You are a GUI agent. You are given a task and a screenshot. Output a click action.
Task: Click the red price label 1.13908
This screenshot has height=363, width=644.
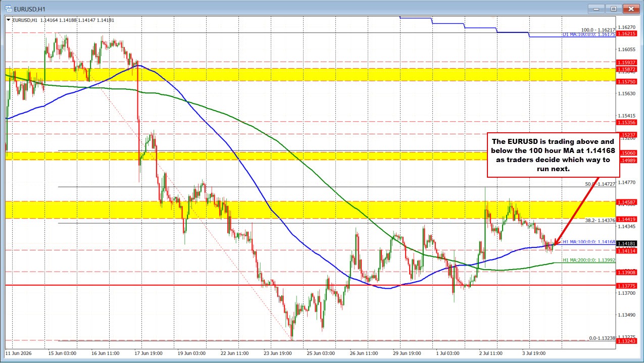point(627,272)
